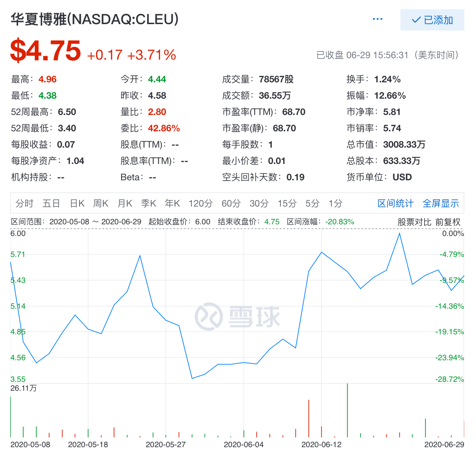Select the 年K chart tab
Screen dimensions: 476x450
click(172, 203)
